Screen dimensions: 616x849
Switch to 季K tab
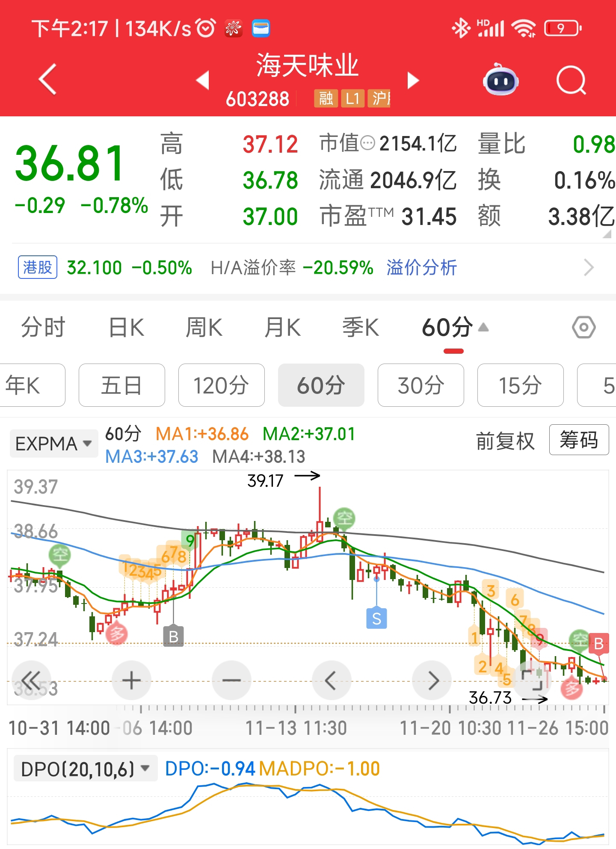tap(361, 328)
